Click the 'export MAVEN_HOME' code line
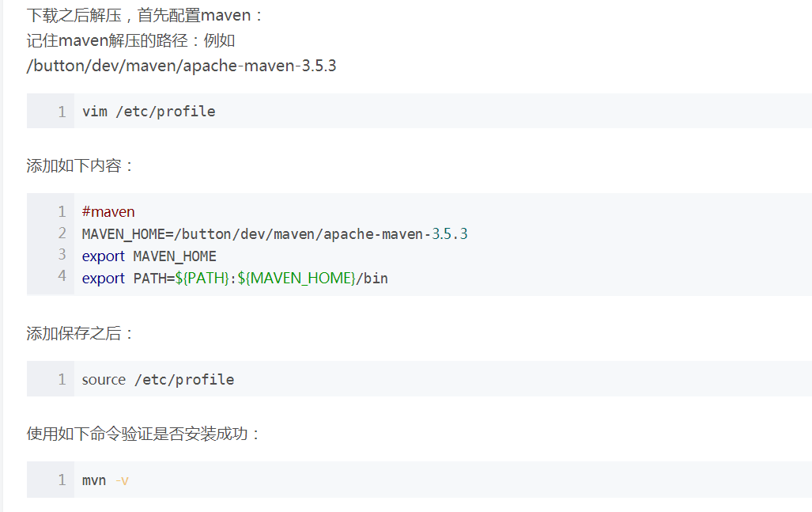Viewport: 812px width, 512px height. pos(149,256)
